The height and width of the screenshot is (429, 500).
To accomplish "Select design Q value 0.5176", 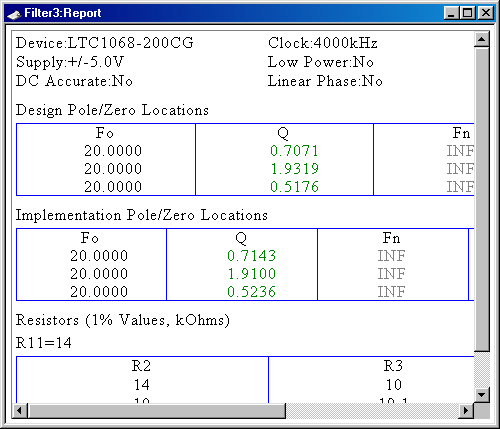I will pyautogui.click(x=294, y=187).
